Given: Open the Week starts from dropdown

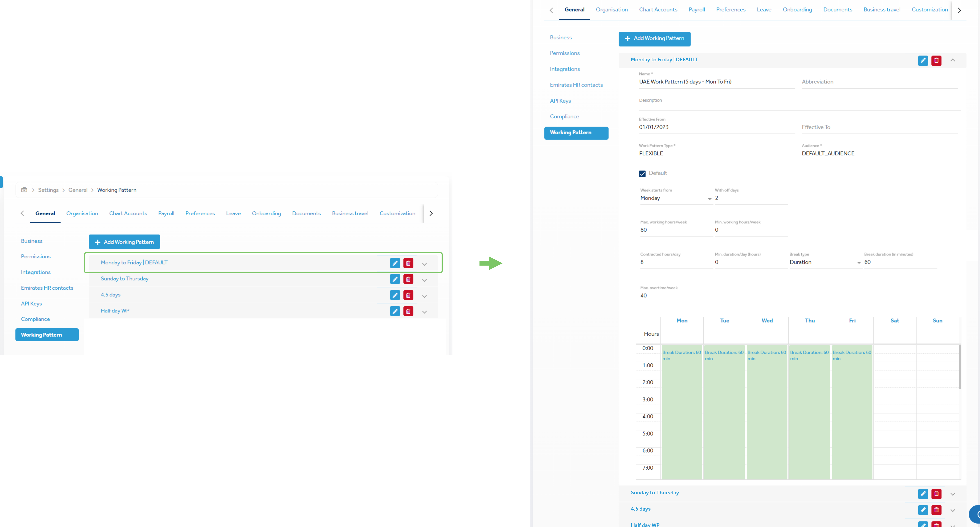Looking at the screenshot, I should (676, 198).
